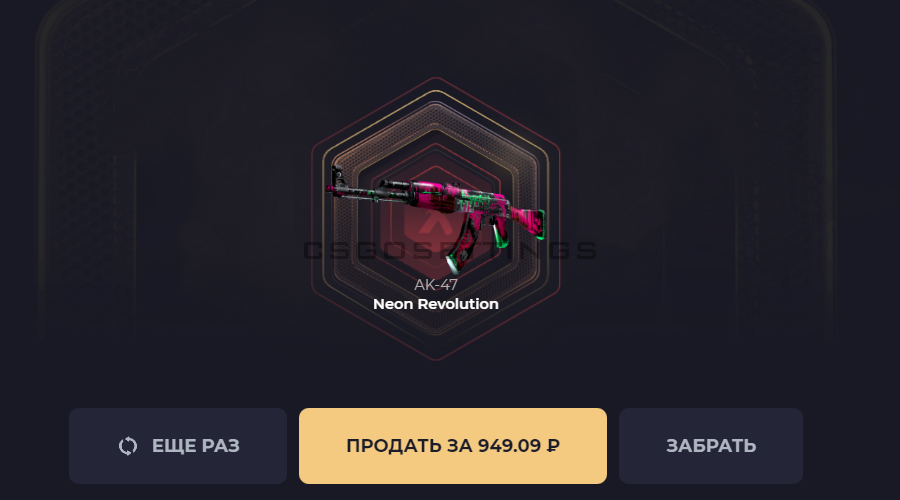Click the ЗАБРАТЬ button

click(711, 446)
